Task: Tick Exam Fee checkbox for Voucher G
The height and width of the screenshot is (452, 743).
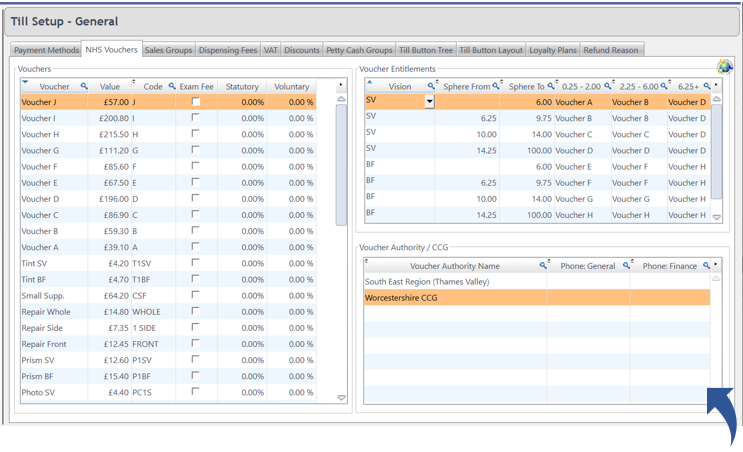Action: pos(196,150)
